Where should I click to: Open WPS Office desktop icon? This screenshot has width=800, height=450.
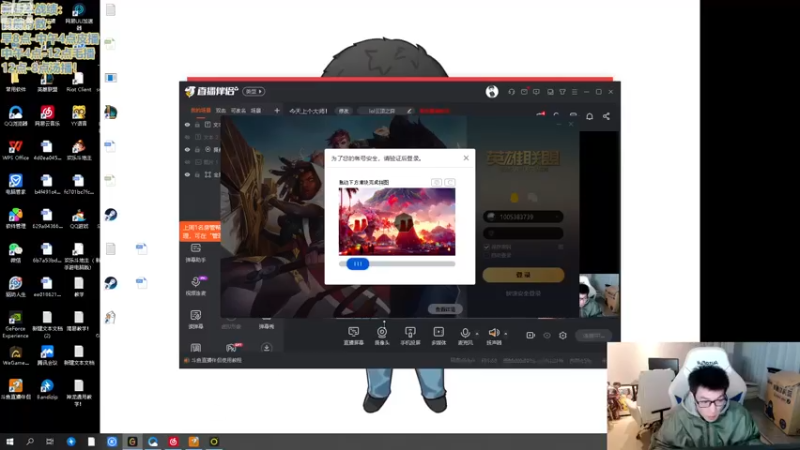(15, 150)
